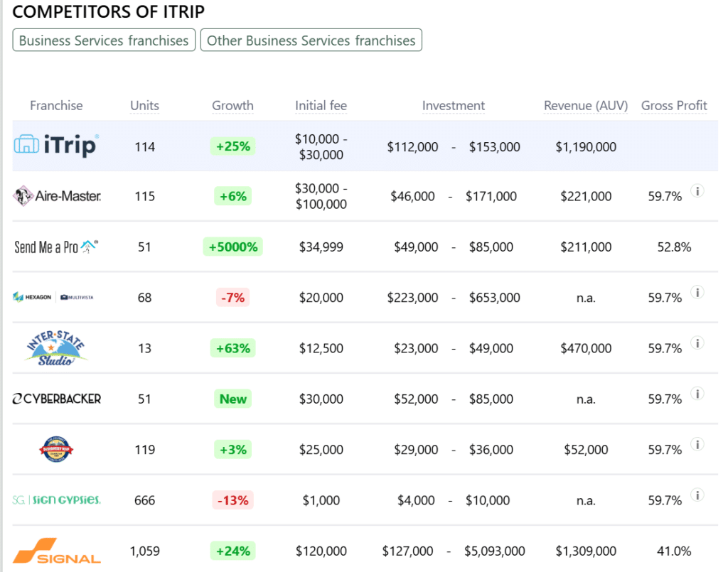Click the +25% growth badge for iTrip
The height and width of the screenshot is (572, 728).
coord(232,146)
